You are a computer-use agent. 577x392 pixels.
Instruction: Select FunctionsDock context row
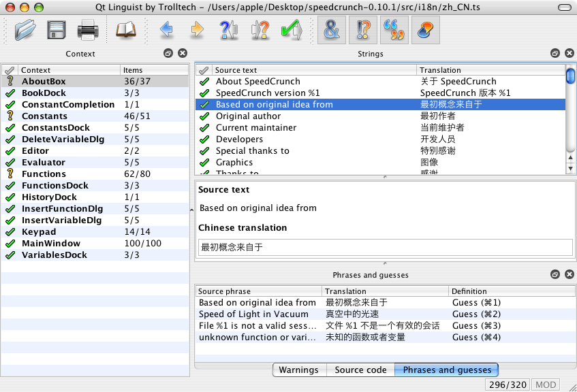[x=95, y=186]
